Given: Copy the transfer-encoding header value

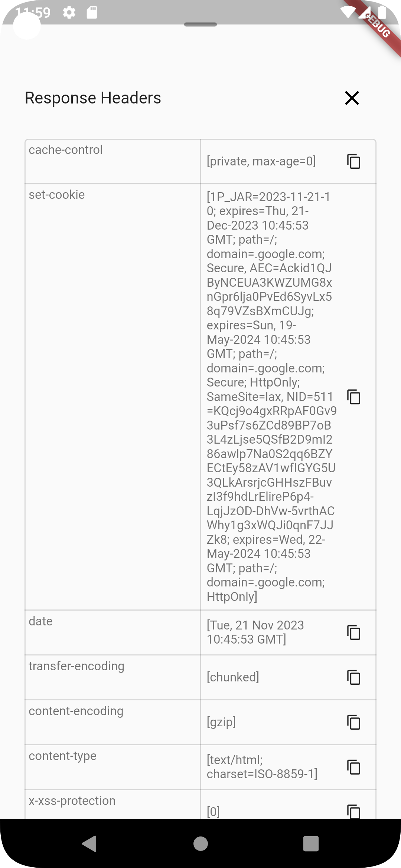Looking at the screenshot, I should click(353, 677).
